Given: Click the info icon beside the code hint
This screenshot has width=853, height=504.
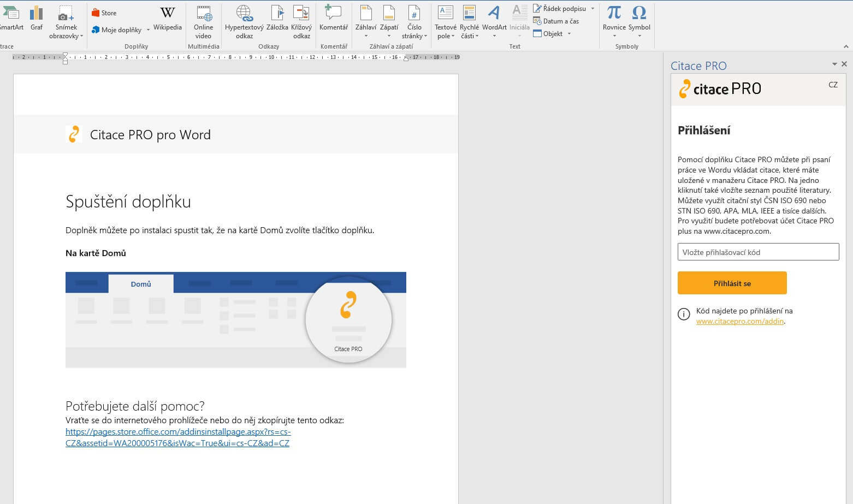Looking at the screenshot, I should tap(684, 314).
